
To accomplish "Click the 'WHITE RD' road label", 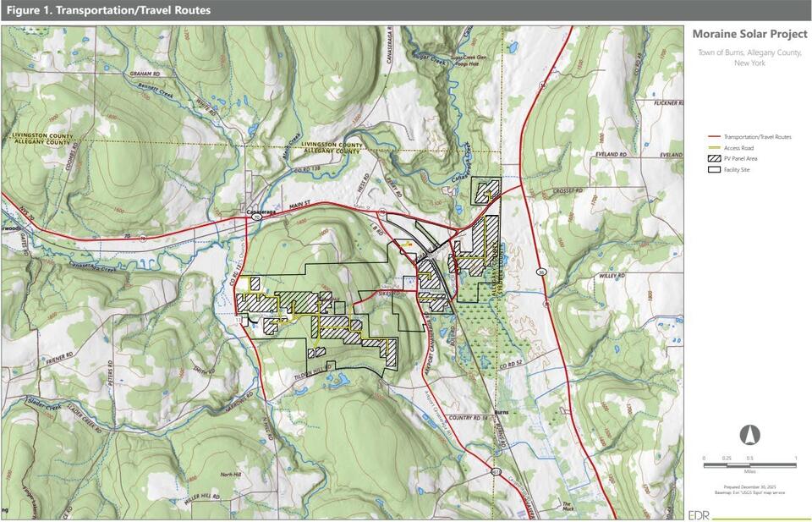I will click(205, 108).
